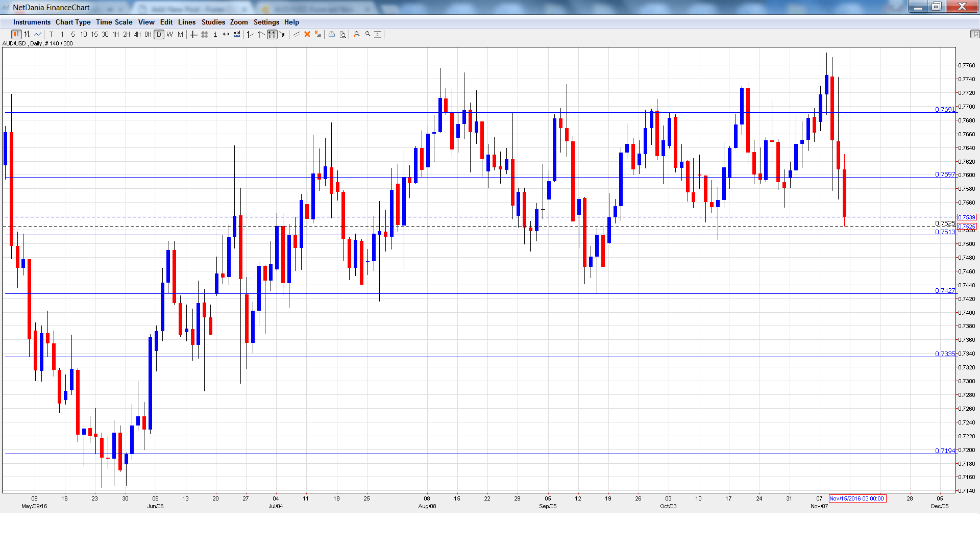The width and height of the screenshot is (980, 551).
Task: Select Daily (D) time scale
Action: [159, 35]
